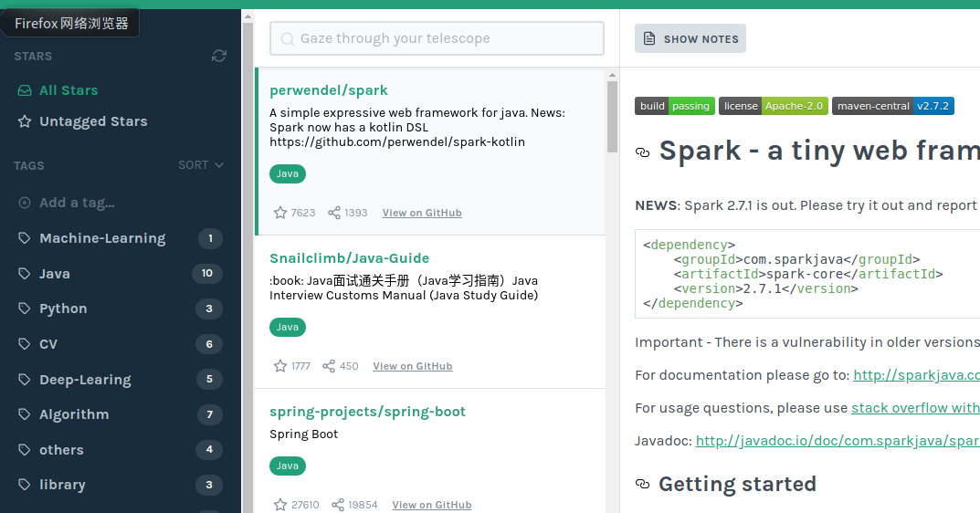Click Java tag pill on spring-boot
Screen dimensions: 980x513
288,466
